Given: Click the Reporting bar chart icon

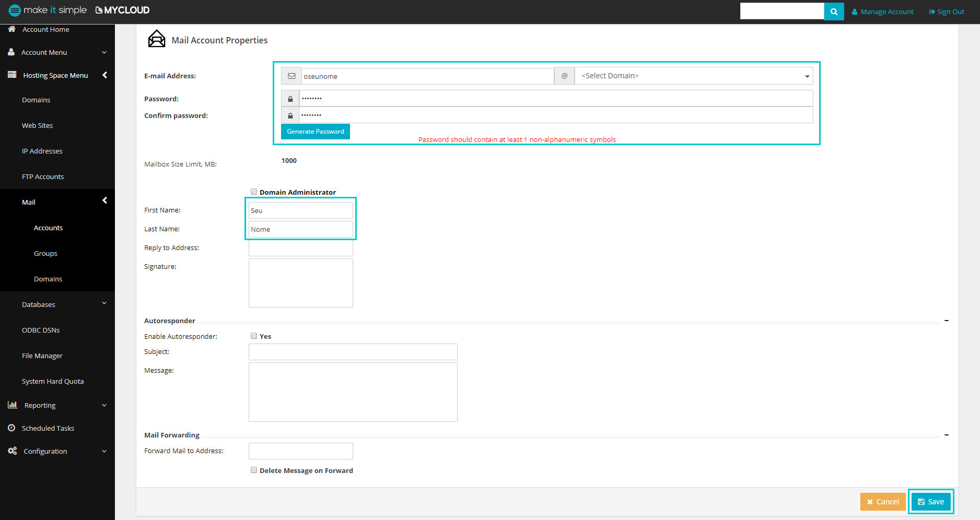Looking at the screenshot, I should point(13,405).
